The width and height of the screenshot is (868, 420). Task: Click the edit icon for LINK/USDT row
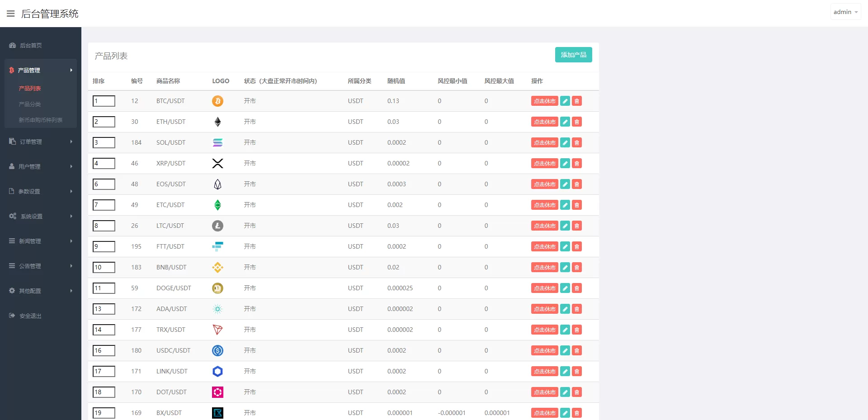(565, 372)
